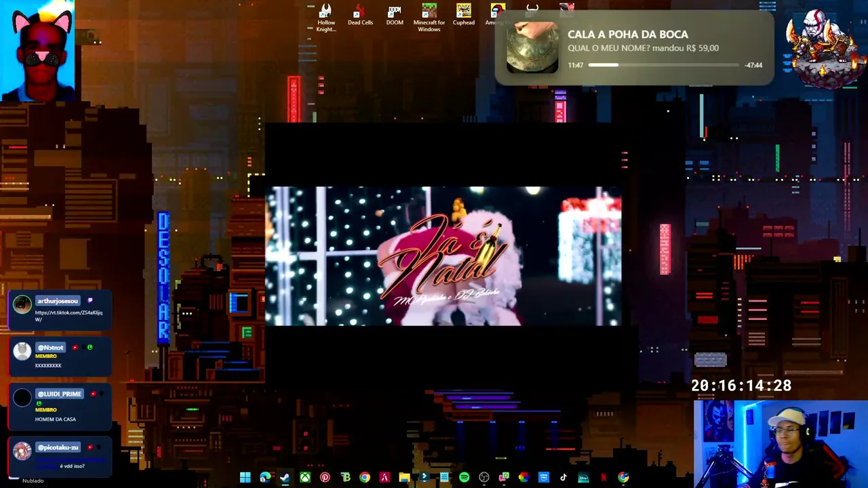Open Steam from the taskbar
Viewport: 868px width, 488px height.
285,478
